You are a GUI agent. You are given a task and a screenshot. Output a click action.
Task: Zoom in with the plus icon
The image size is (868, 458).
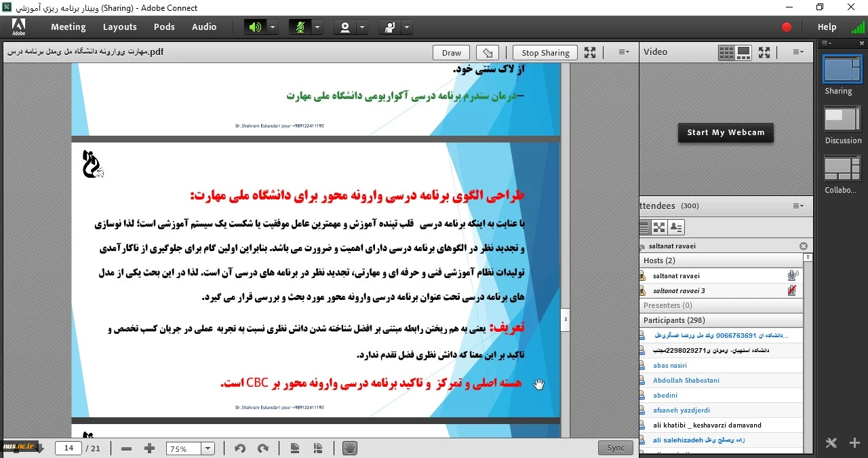tap(150, 449)
